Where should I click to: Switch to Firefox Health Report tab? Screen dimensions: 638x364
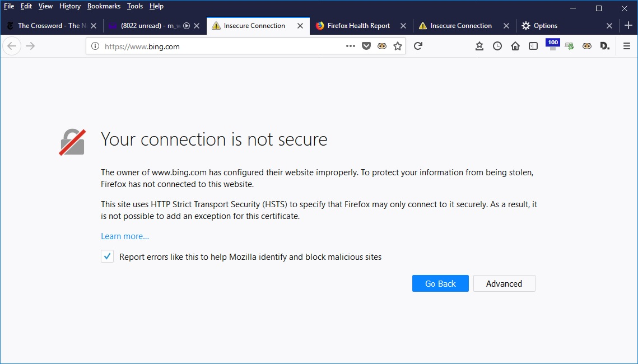click(358, 26)
